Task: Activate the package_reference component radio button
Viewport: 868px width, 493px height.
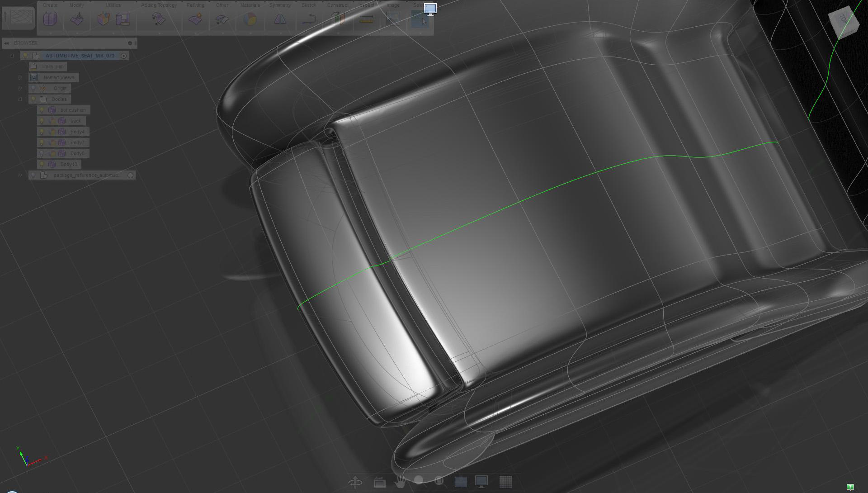Action: (x=131, y=175)
